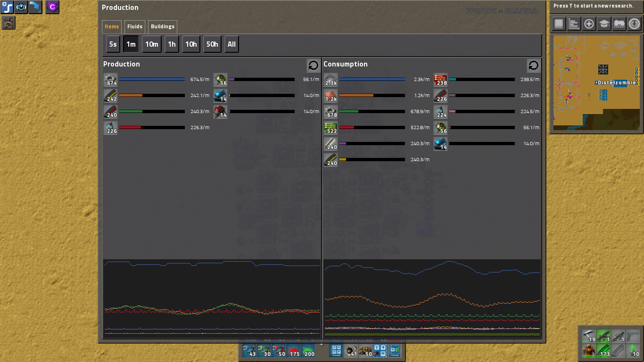Switch to the Buildings tab

click(x=163, y=26)
